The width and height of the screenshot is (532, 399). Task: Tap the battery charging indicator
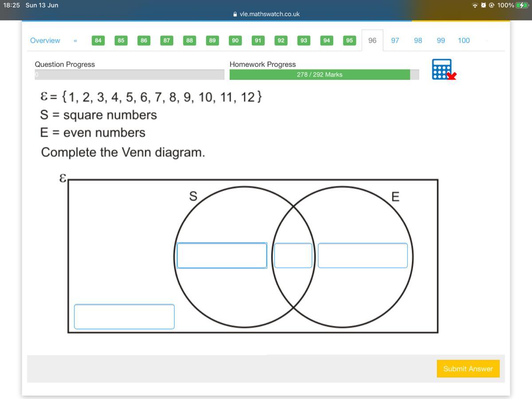click(522, 5)
